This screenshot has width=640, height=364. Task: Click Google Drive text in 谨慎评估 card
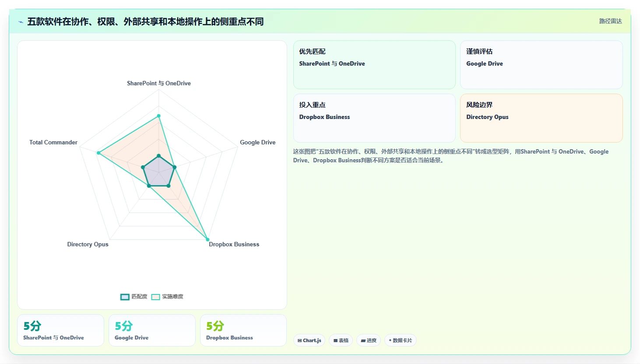485,63
